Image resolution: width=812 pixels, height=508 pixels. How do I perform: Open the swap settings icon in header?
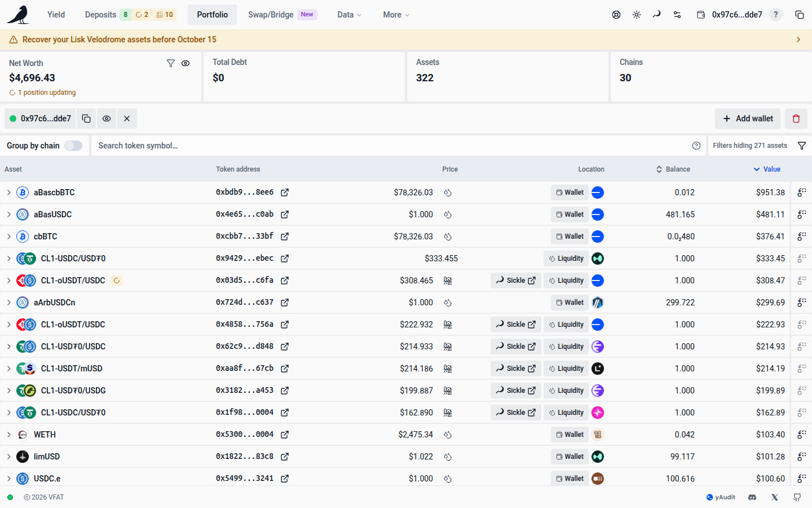[677, 15]
